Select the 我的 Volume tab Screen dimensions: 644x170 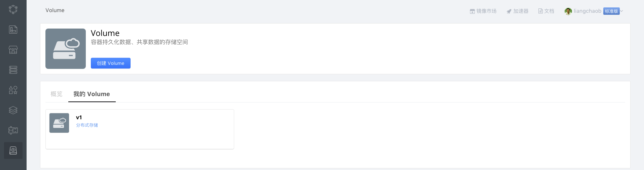pos(92,94)
